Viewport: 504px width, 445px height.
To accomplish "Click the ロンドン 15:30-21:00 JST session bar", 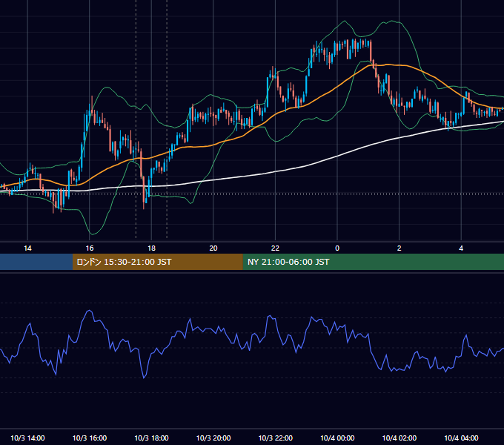I will click(157, 262).
